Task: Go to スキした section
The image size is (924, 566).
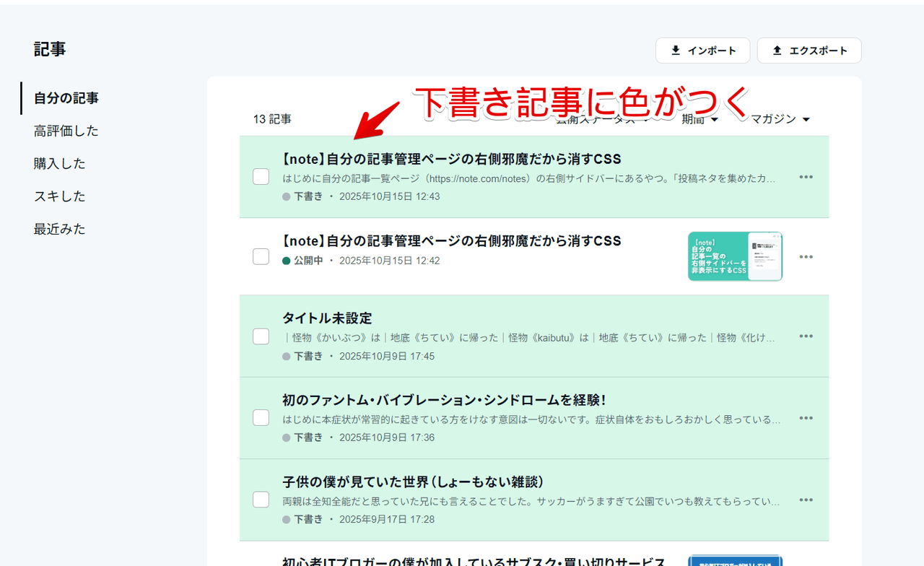Action: pyautogui.click(x=60, y=196)
